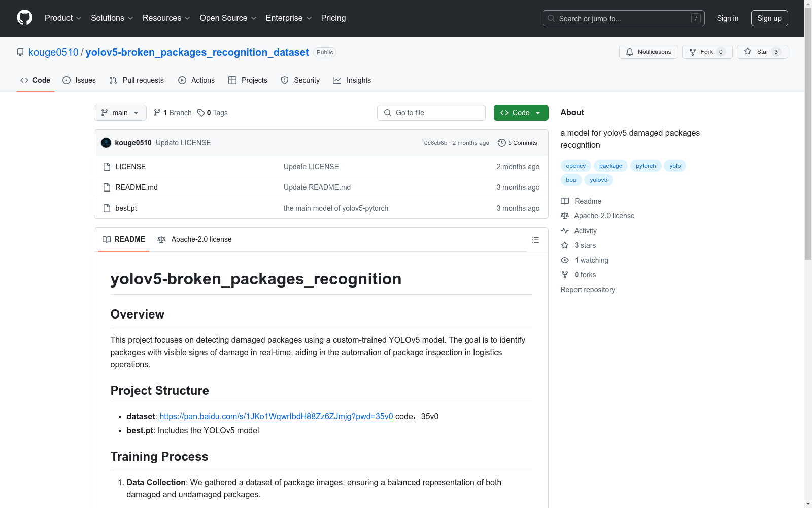
Task: Click the fork icon
Action: pos(693,51)
